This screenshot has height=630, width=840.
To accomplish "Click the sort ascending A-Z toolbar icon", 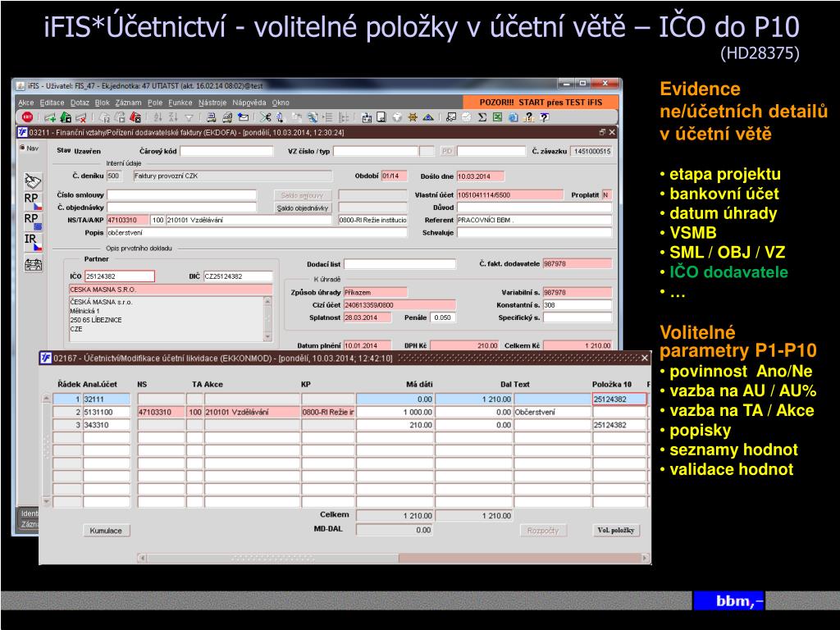I will [x=158, y=117].
